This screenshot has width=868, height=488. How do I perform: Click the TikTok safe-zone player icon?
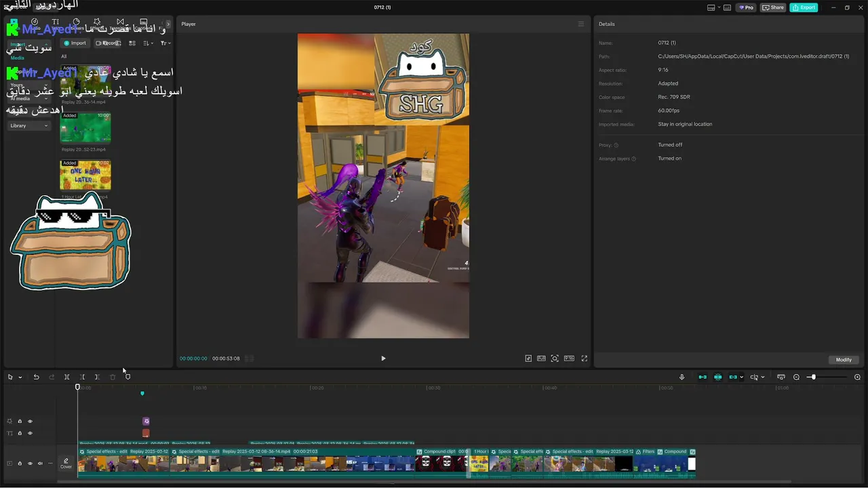pos(528,359)
